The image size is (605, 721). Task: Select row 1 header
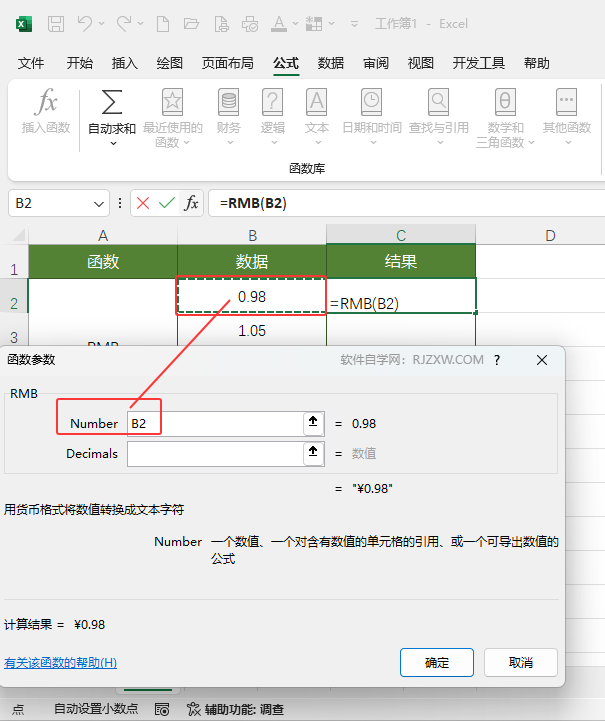(14, 262)
